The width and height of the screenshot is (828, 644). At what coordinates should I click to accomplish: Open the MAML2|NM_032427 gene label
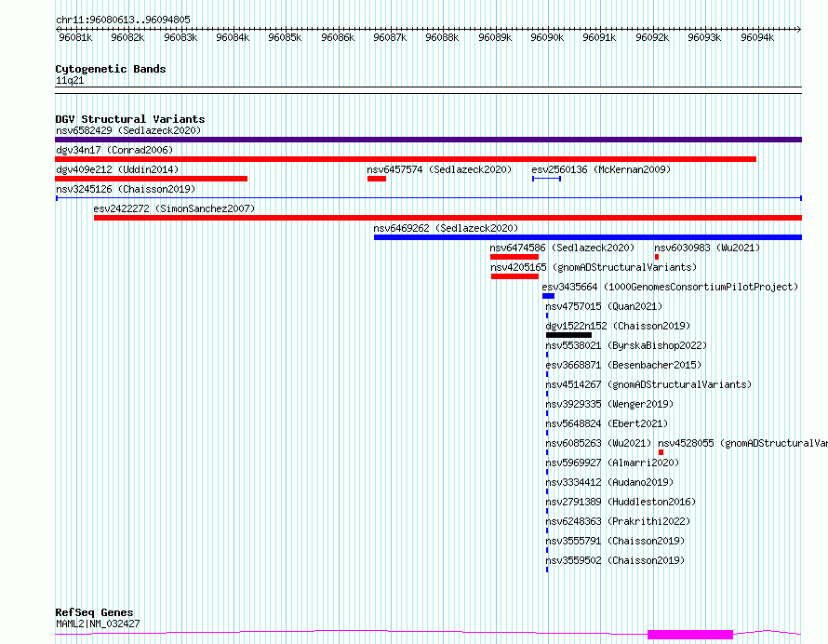(x=98, y=624)
